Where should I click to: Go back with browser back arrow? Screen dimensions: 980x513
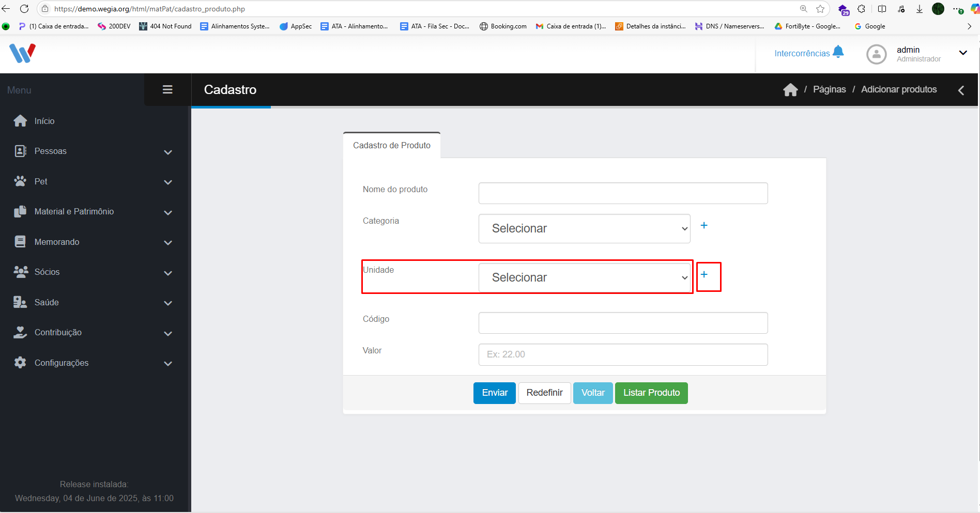pyautogui.click(x=6, y=9)
